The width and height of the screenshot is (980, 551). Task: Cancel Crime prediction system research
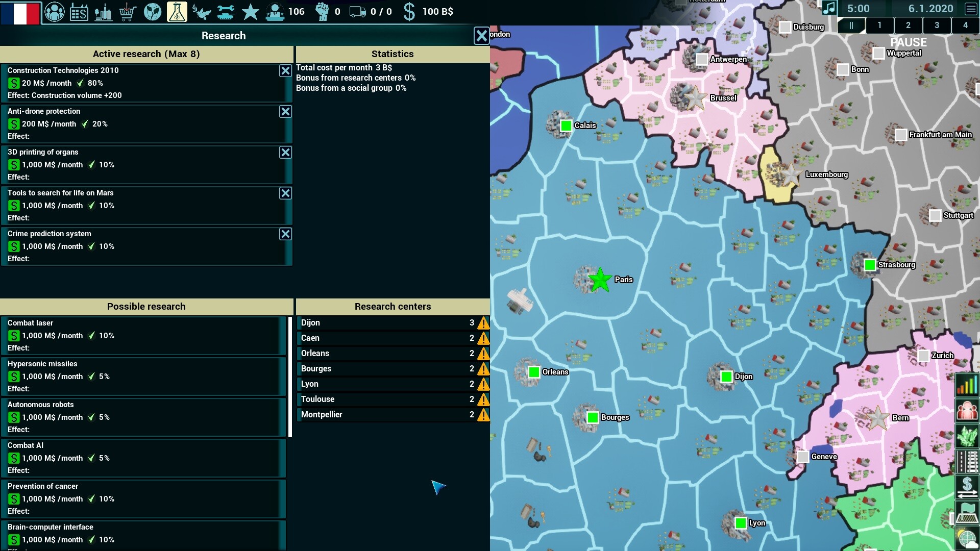point(285,234)
